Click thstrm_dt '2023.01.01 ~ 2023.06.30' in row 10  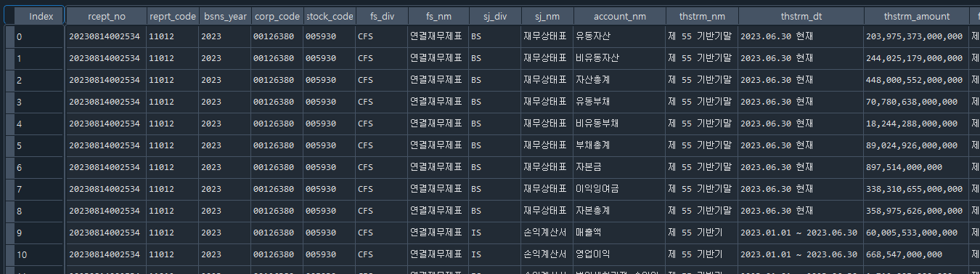801,254
